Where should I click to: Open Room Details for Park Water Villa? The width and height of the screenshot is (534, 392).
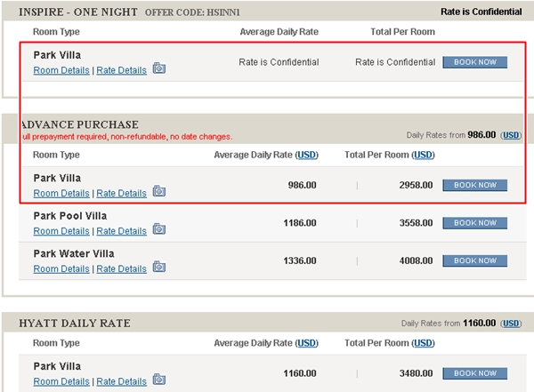click(61, 268)
